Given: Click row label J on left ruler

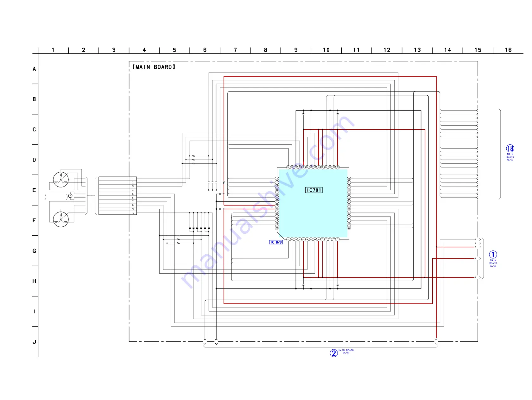Looking at the screenshot, I should pos(34,342).
